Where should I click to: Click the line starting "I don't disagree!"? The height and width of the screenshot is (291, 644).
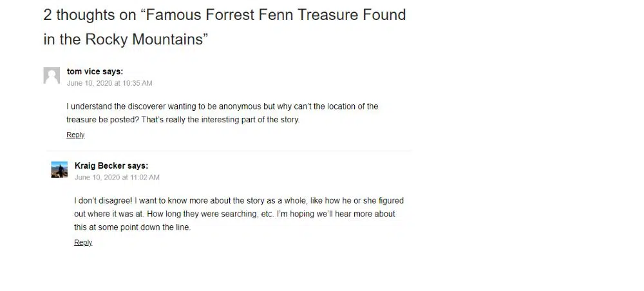[239, 200]
